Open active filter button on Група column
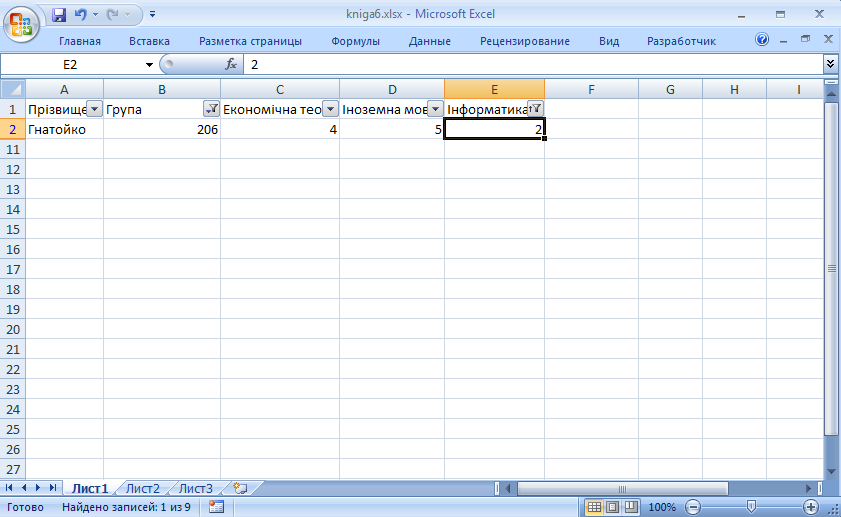841x517 pixels. 211,109
